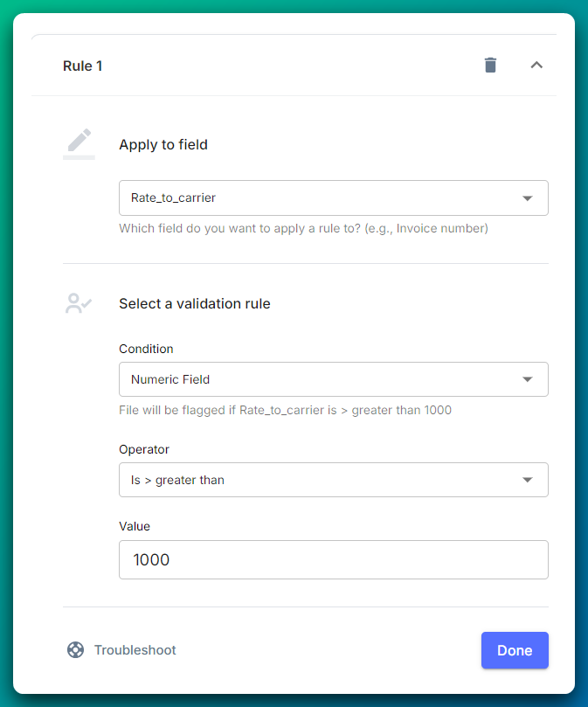Click the flagged-file hint text under Condition
Viewport: 588px width, 707px height.
286,410
